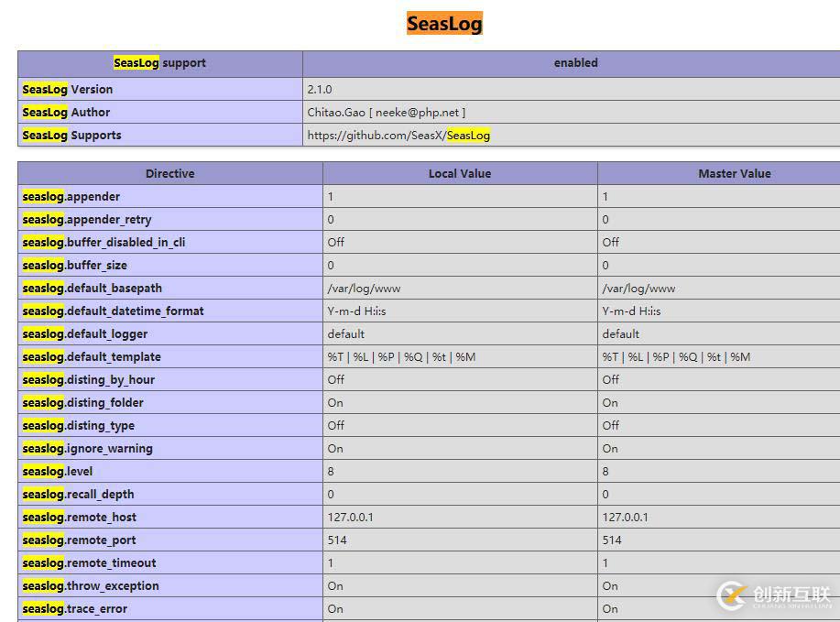Click local value 127.0.0.1
Image resolution: width=840 pixels, height=622 pixels.
(350, 518)
